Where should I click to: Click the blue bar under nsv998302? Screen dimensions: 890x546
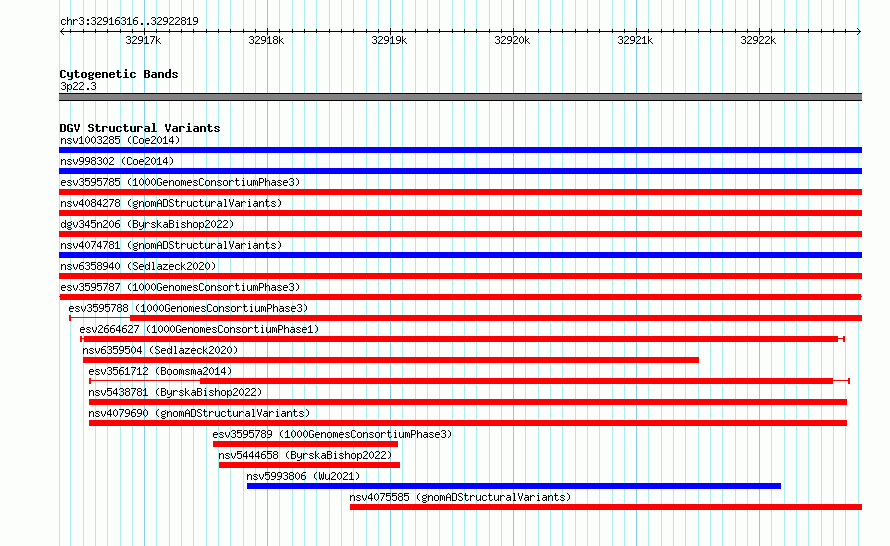click(x=460, y=171)
